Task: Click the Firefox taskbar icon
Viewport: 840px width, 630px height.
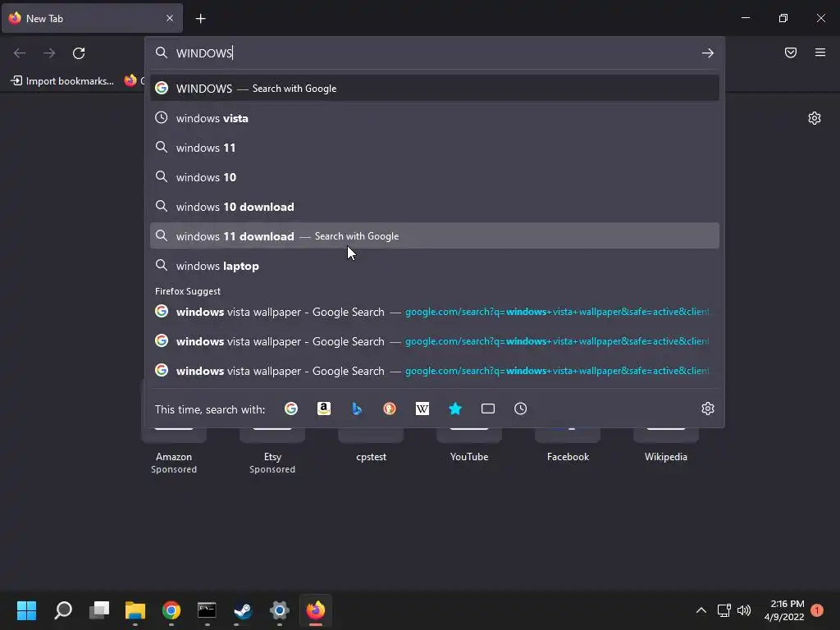Action: point(316,610)
